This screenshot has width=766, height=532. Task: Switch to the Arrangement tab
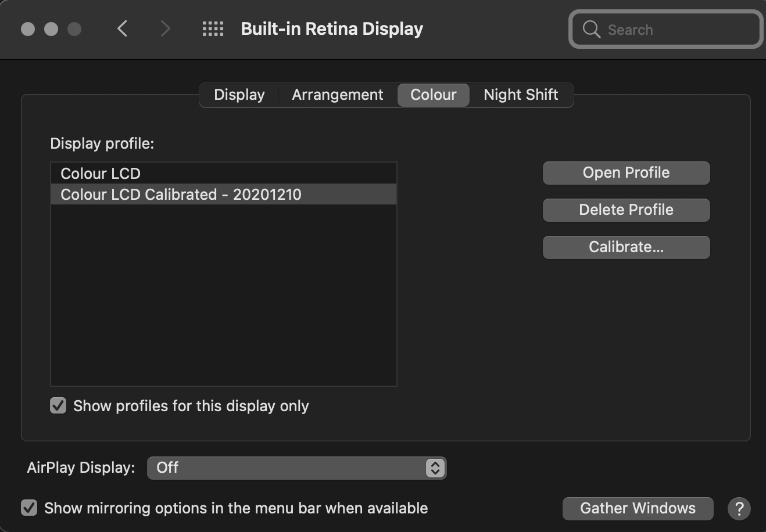(x=338, y=95)
